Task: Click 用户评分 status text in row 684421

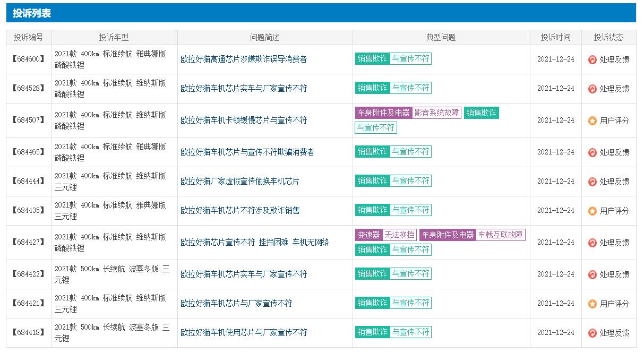Action: 614,304
